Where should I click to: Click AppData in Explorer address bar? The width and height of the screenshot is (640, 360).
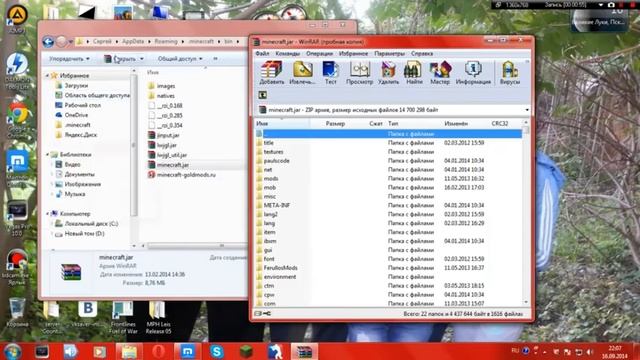click(133, 42)
